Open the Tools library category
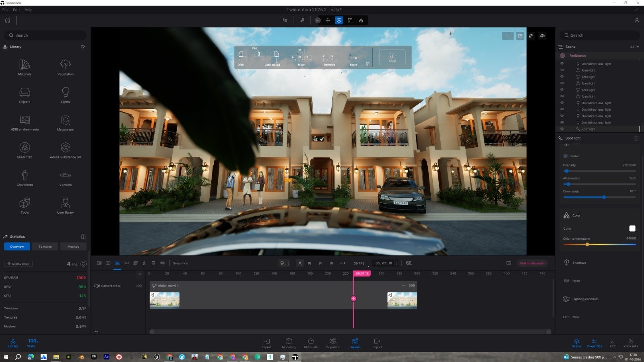 (x=25, y=206)
